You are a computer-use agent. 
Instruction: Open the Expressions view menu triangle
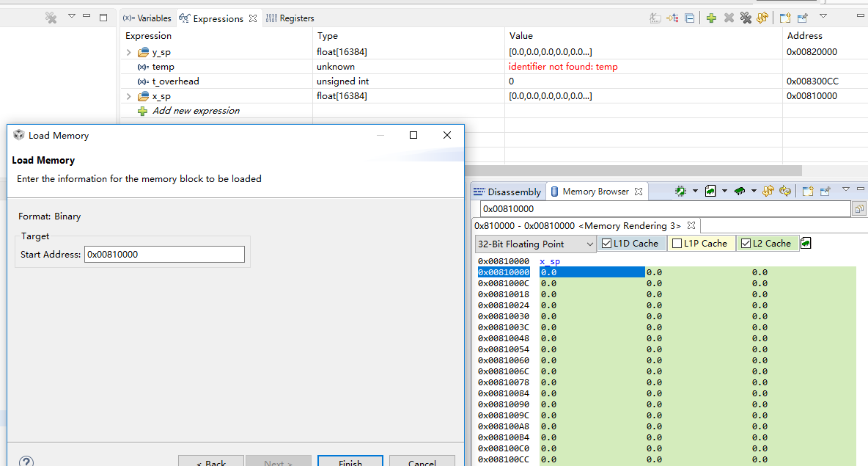(x=823, y=17)
